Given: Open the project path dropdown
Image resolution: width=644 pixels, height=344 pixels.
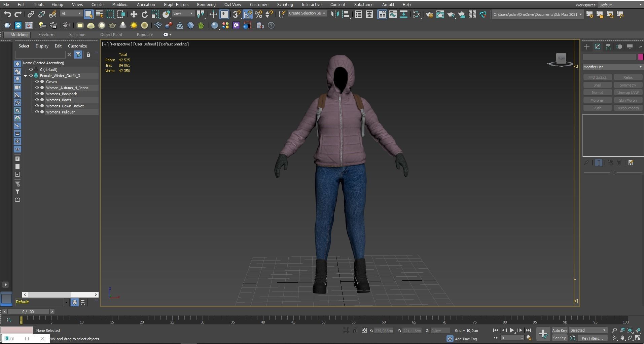Looking at the screenshot, I should click(538, 14).
